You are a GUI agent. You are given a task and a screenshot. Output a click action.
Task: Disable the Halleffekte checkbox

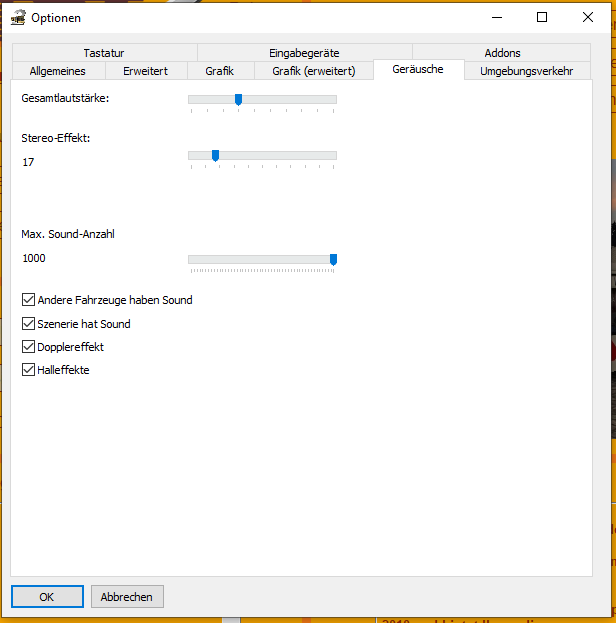pyautogui.click(x=28, y=370)
